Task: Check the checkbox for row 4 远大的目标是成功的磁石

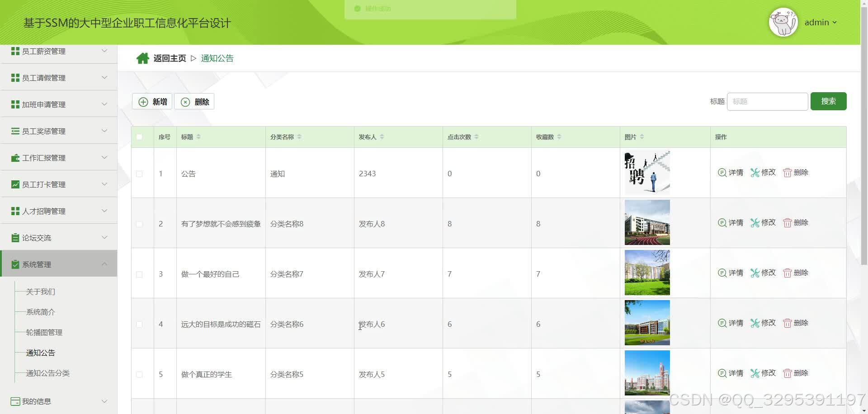Action: 139,325
